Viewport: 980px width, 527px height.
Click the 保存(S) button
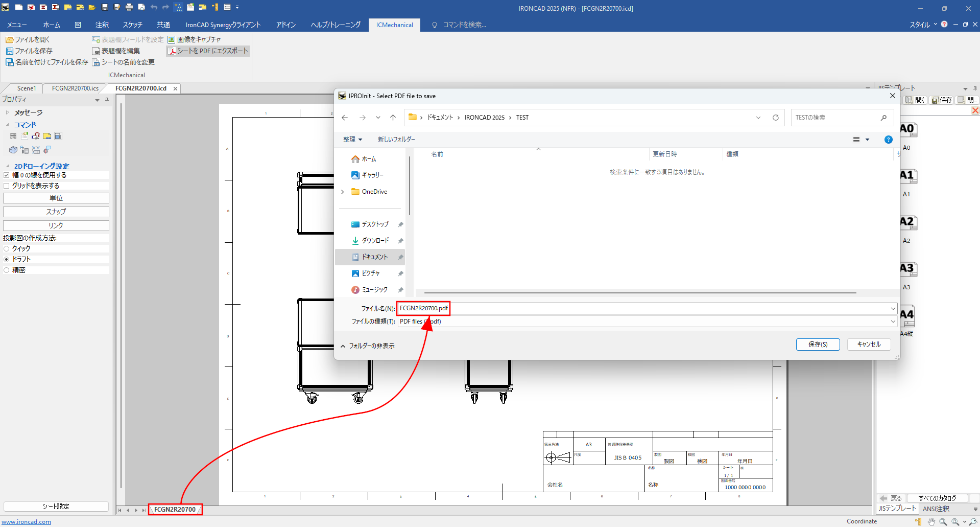(x=818, y=345)
